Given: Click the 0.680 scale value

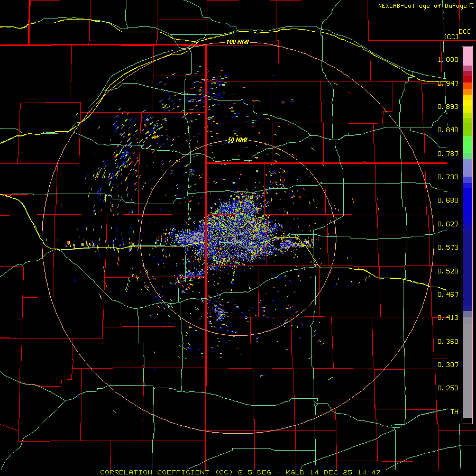Looking at the screenshot, I should point(448,200).
